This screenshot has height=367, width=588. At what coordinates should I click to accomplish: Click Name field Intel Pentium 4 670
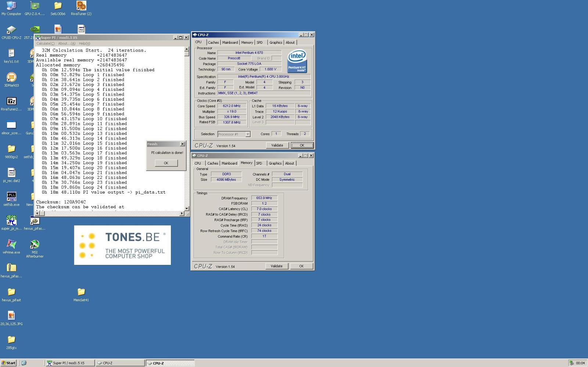point(249,53)
